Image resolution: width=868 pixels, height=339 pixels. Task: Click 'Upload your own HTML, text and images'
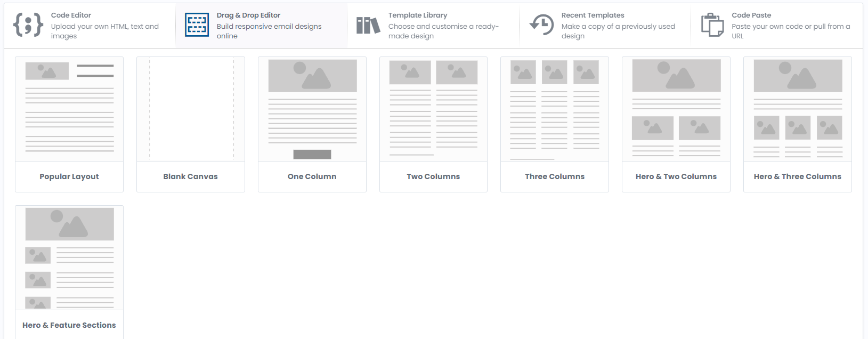(105, 31)
